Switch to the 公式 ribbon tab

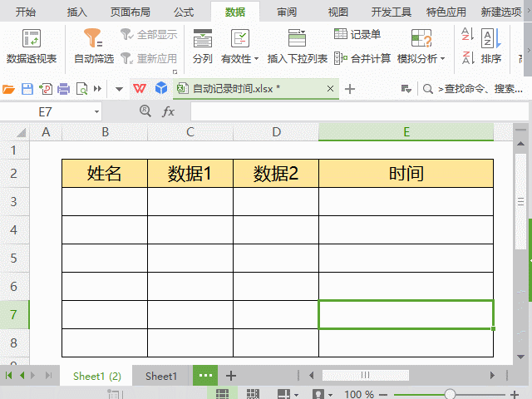(184, 12)
